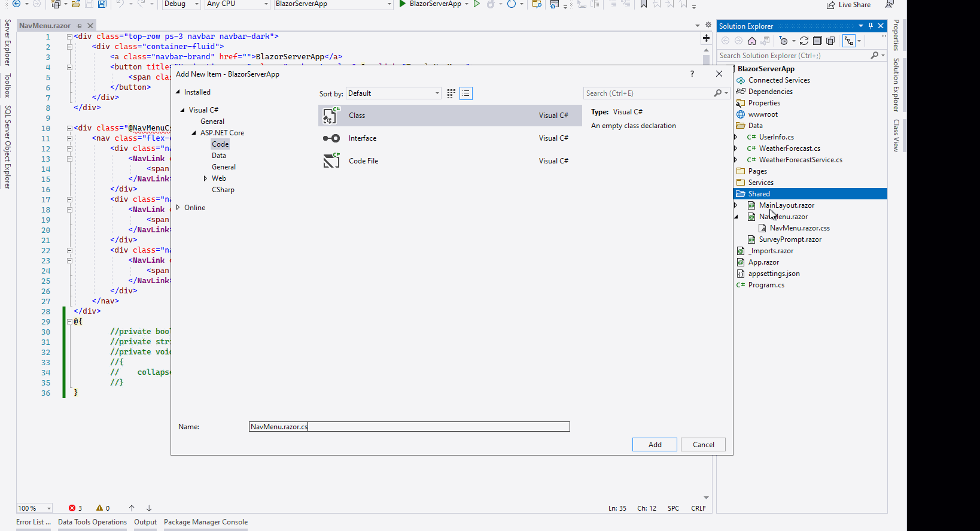Click Sync/Refresh icon in Solution Explorer
The image size is (980, 531).
(804, 41)
